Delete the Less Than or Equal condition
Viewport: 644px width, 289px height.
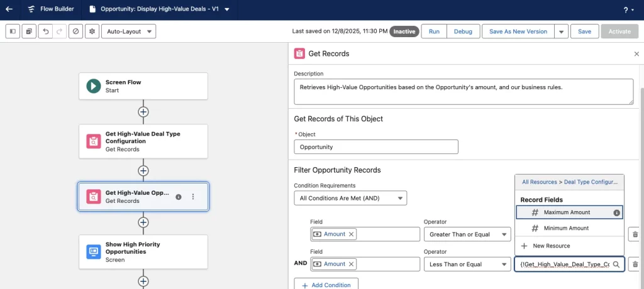coord(635,264)
